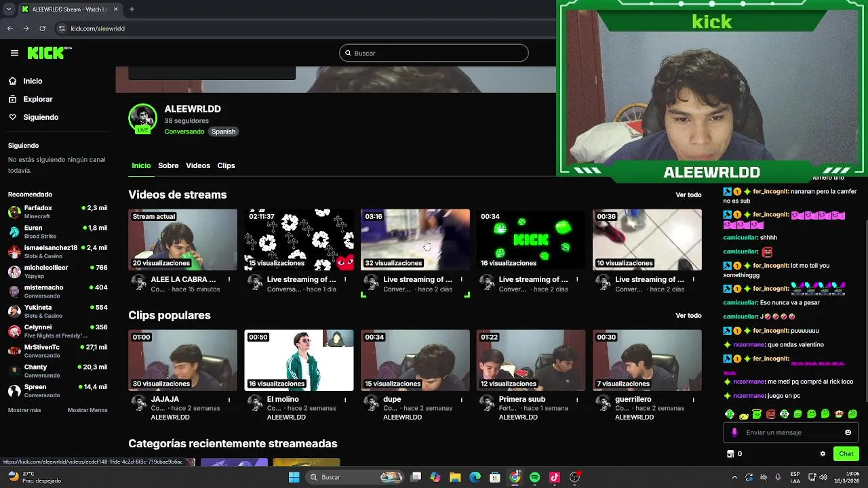
Task: Open the 00:34 Kick logo video thumbnail
Action: (x=531, y=239)
